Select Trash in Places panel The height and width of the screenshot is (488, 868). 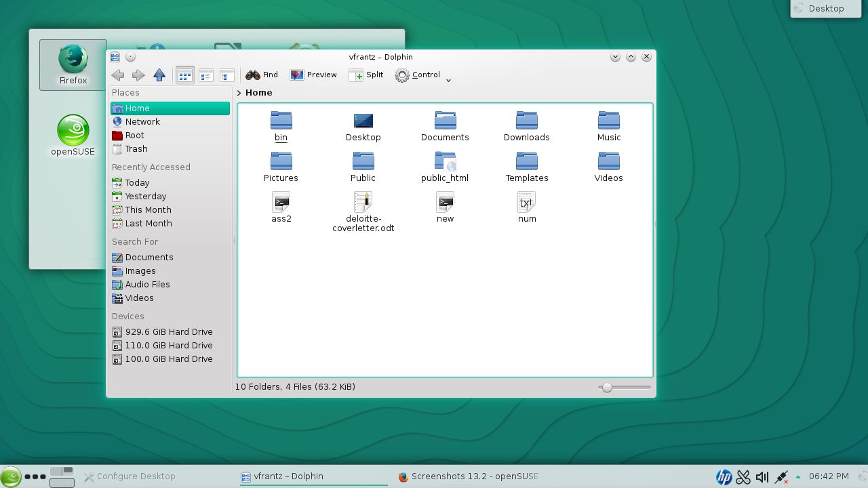point(136,149)
